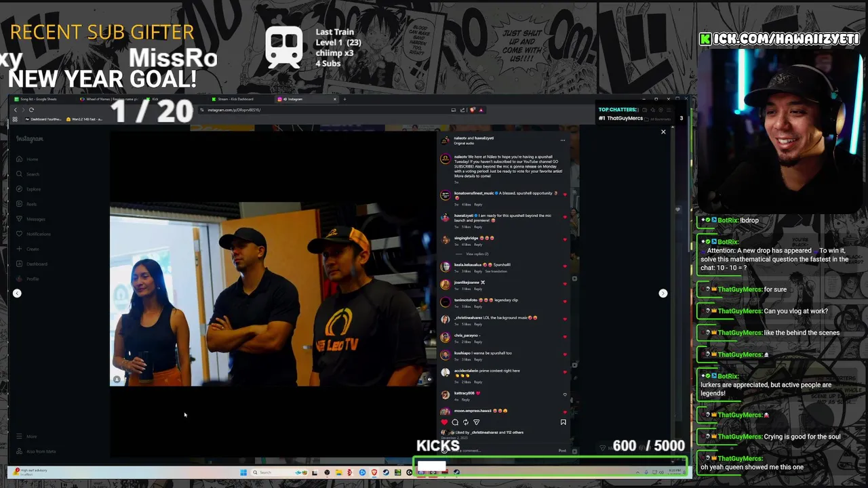Screen dimensions: 868x488
Task: Expand More menu in Instagram sidebar
Action: [x=26, y=436]
